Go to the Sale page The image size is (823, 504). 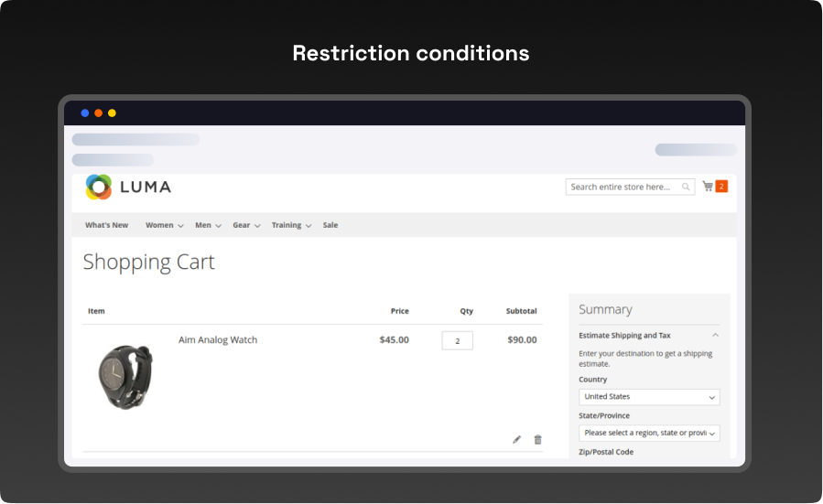[x=330, y=225]
